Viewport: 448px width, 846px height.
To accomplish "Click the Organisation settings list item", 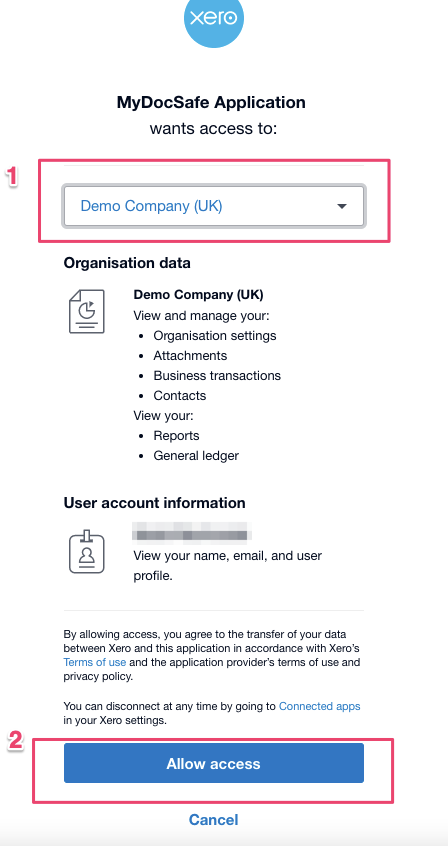I will 215,336.
